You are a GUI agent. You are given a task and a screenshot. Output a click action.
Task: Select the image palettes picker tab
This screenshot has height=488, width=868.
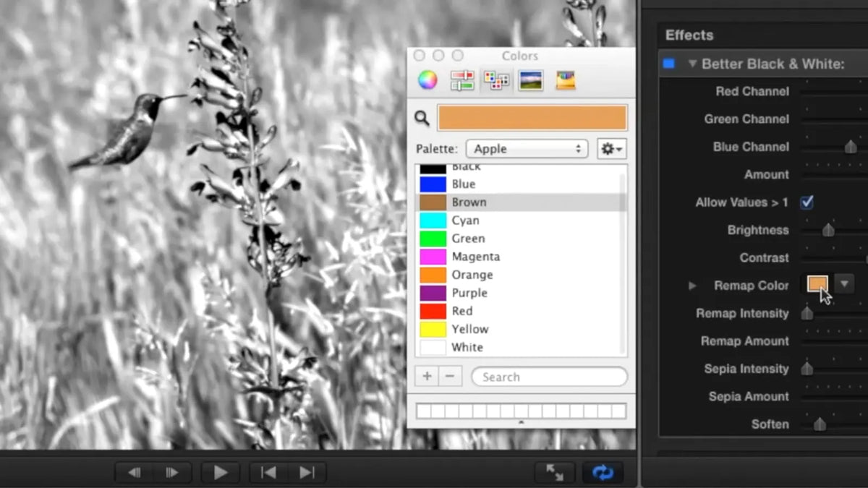tap(531, 80)
